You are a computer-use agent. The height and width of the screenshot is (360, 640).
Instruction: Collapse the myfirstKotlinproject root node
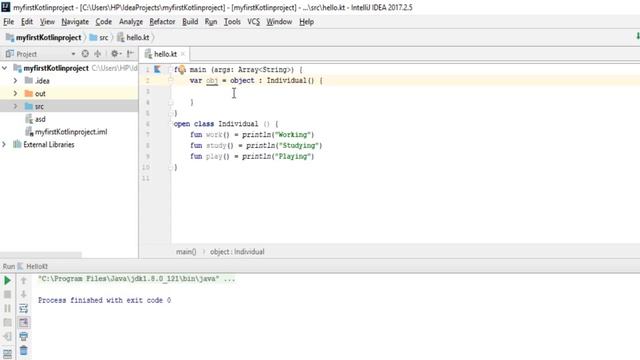[4, 68]
